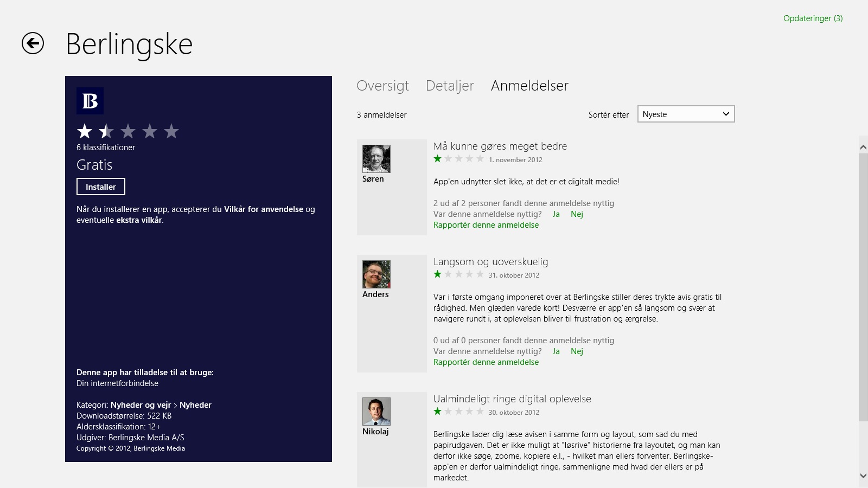Click Anders' profile picture
This screenshot has width=868, height=488.
(376, 274)
